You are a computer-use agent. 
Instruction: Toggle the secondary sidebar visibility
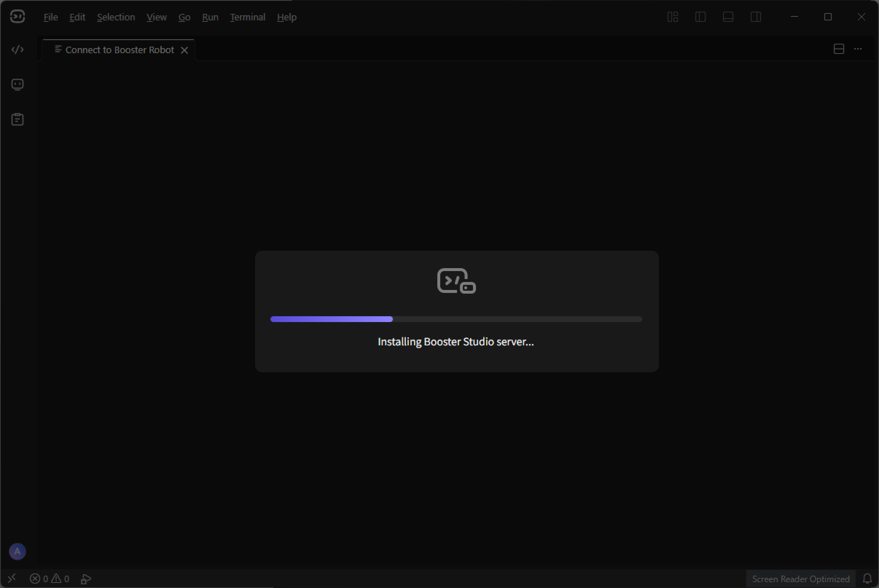click(755, 17)
